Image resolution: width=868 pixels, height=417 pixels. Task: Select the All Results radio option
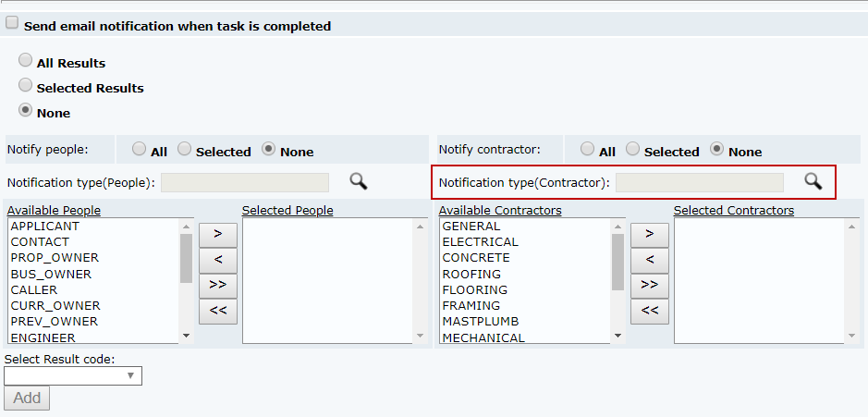[x=26, y=60]
